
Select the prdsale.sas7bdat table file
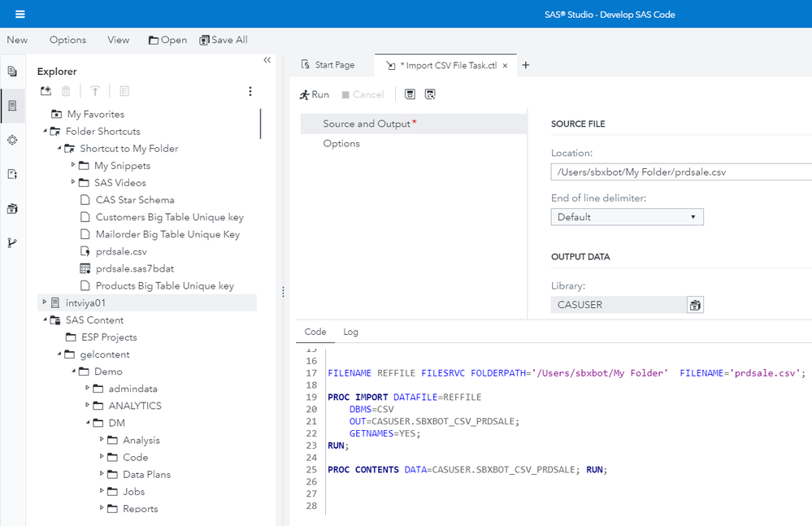pos(135,269)
